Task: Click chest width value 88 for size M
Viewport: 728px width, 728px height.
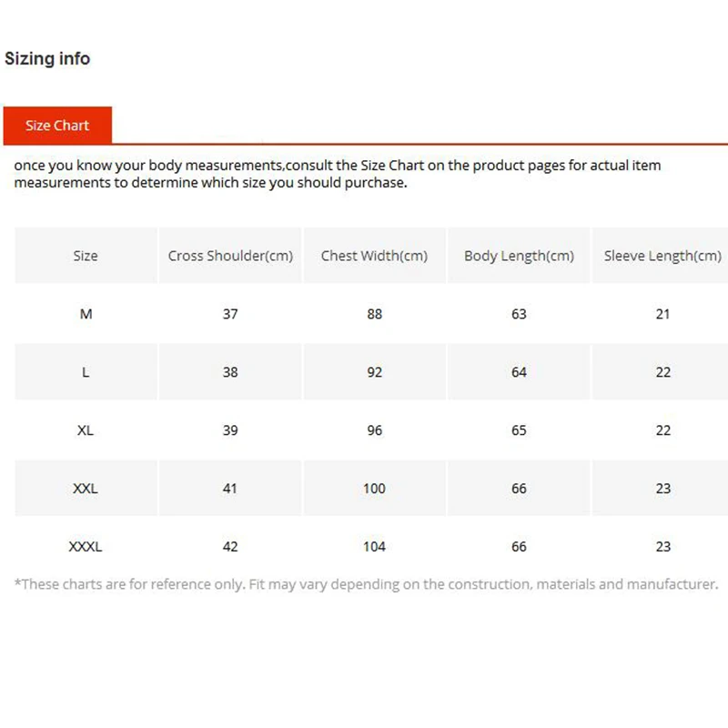Action: click(374, 314)
